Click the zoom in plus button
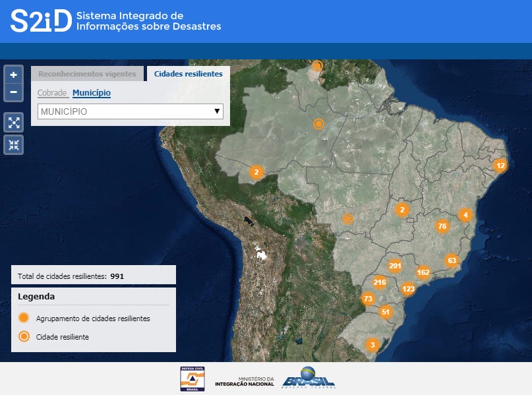Viewport: 532px width, 395px height. point(14,75)
